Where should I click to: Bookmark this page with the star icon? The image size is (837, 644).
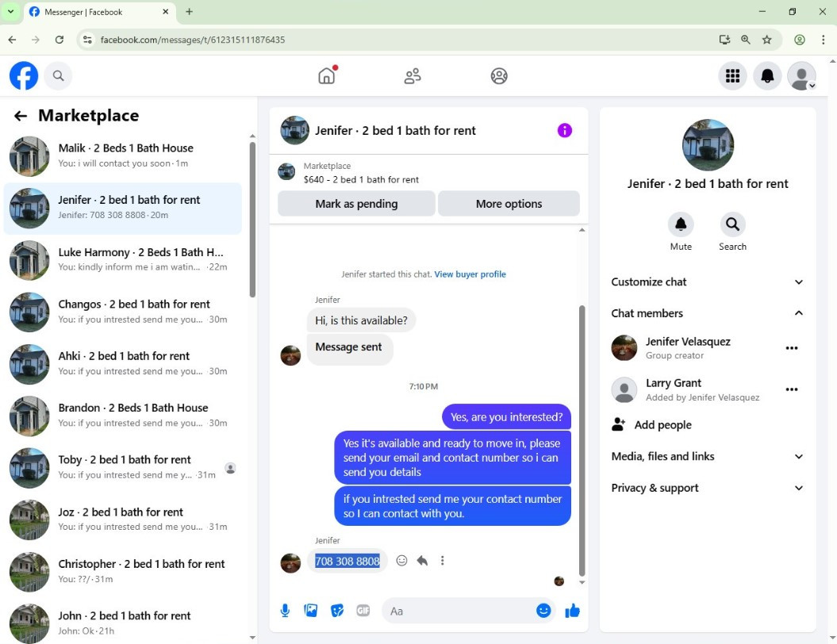(x=766, y=40)
